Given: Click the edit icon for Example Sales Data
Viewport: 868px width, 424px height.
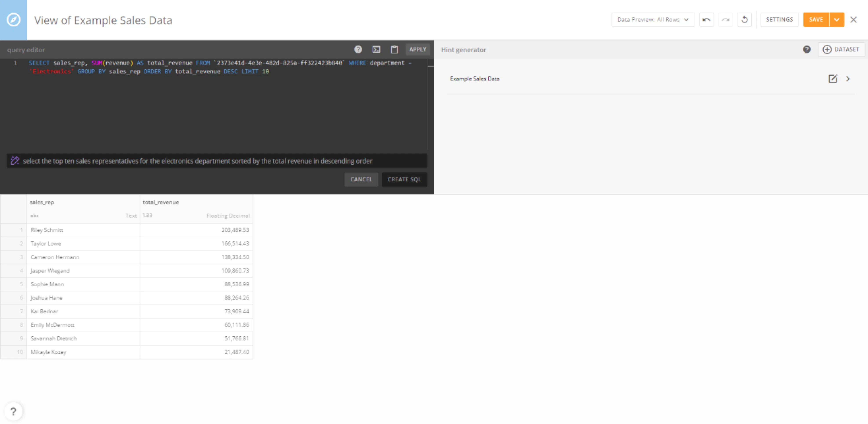Looking at the screenshot, I should point(833,79).
